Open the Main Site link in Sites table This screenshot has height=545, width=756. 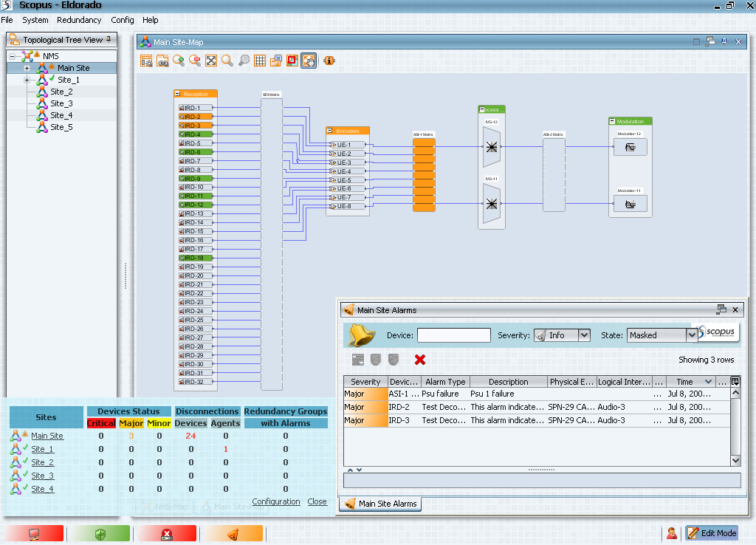[x=47, y=436]
